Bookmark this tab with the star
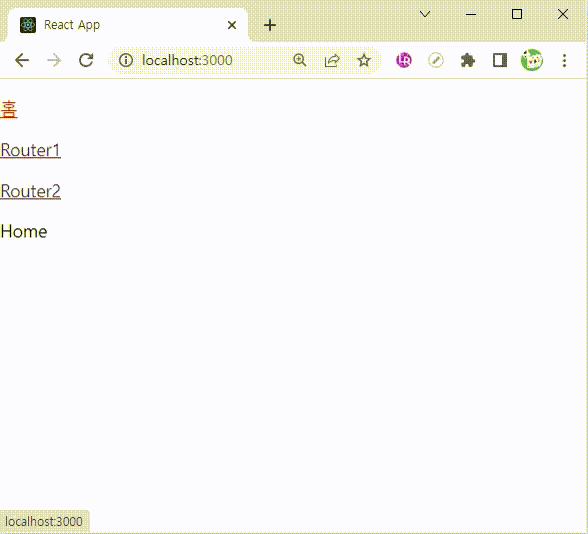The image size is (588, 534). click(364, 60)
